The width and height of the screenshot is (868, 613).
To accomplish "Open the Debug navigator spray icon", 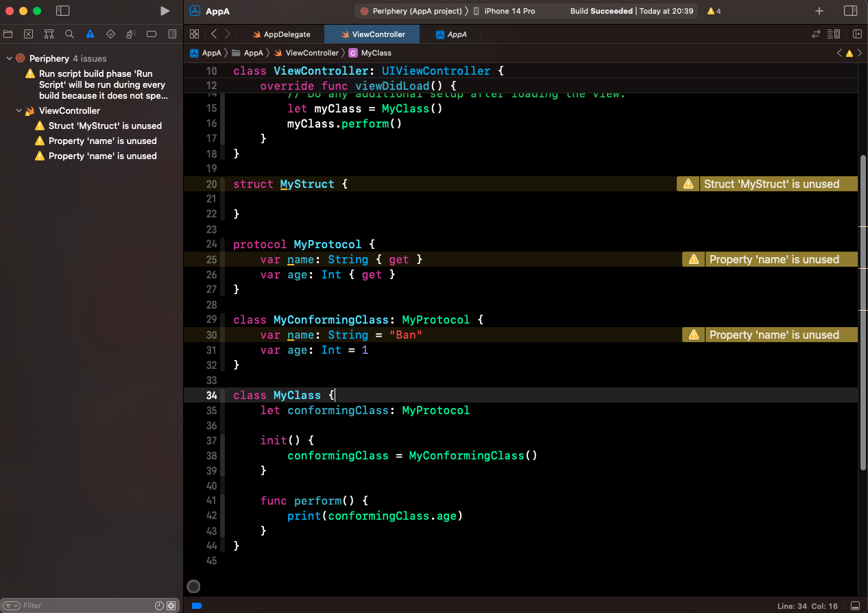I will click(x=131, y=34).
